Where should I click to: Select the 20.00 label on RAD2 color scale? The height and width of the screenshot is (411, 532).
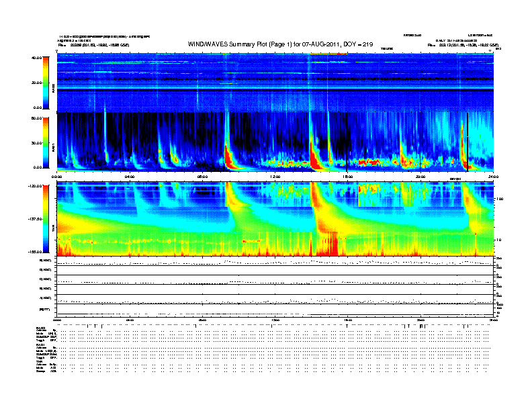pyautogui.click(x=36, y=83)
